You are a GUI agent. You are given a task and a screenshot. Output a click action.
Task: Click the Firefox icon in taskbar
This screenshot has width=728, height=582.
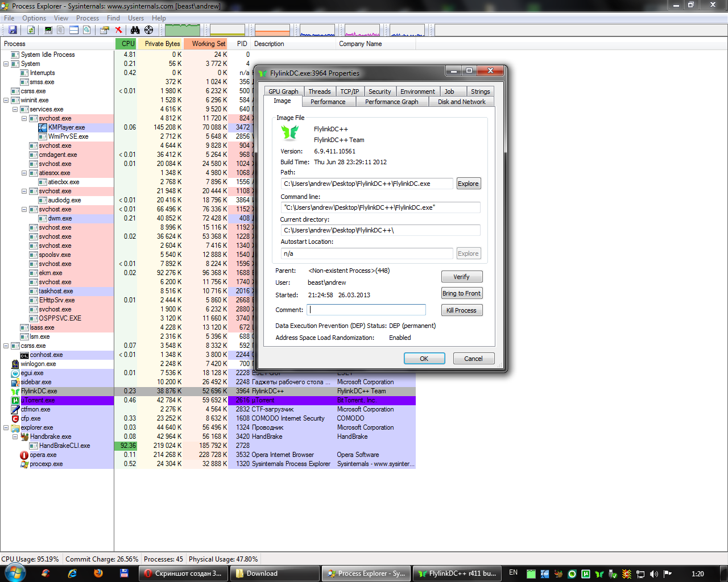(x=98, y=573)
